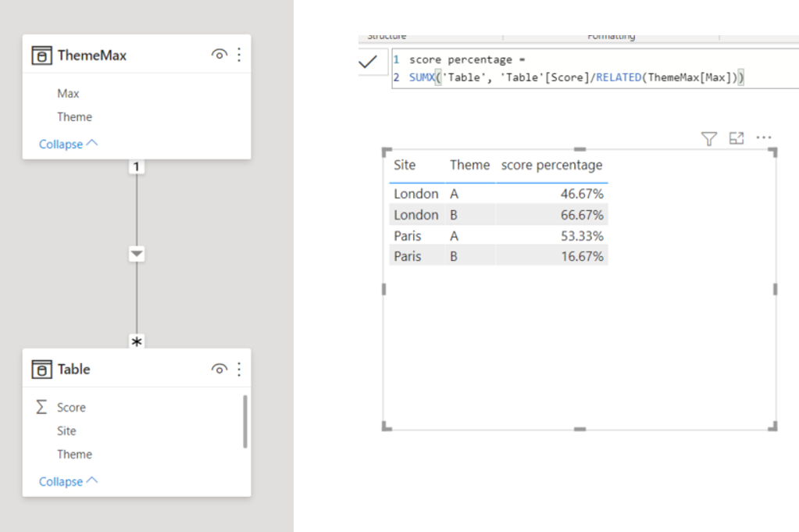Image resolution: width=799 pixels, height=532 pixels.
Task: Click the ThemeMax card title
Action: tap(91, 55)
